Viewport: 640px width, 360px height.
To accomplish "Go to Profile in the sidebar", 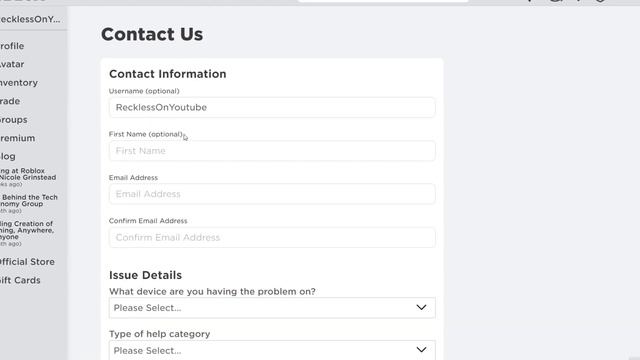I will (x=12, y=46).
